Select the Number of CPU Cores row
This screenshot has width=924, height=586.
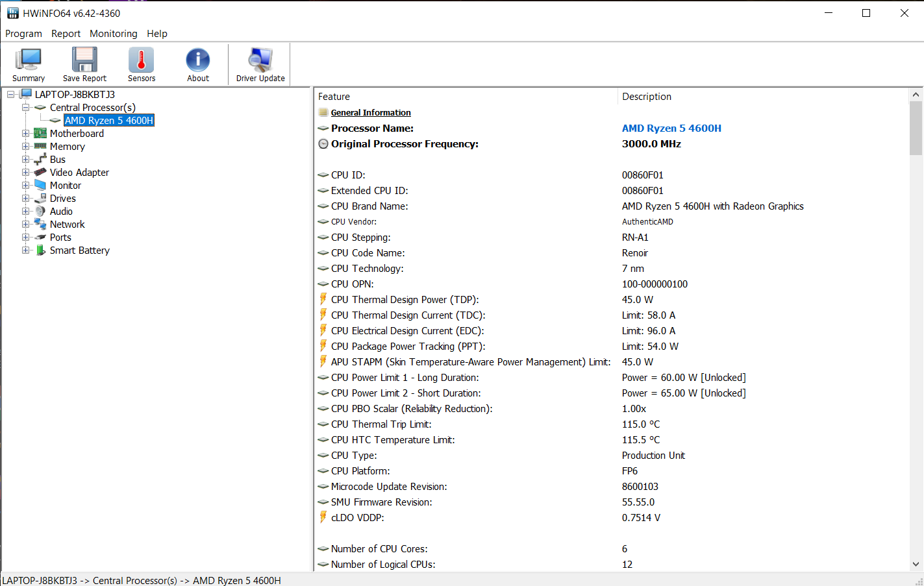[x=612, y=548]
